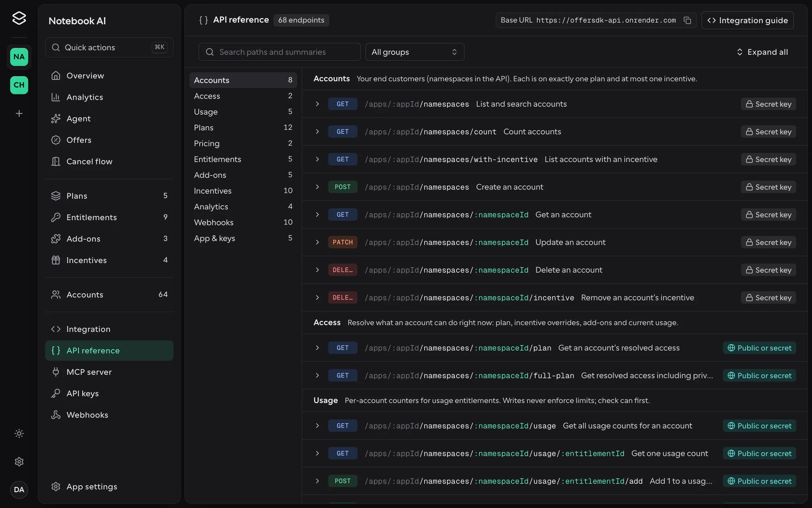This screenshot has height=508, width=812.
Task: Open MCP server page
Action: pos(109,372)
